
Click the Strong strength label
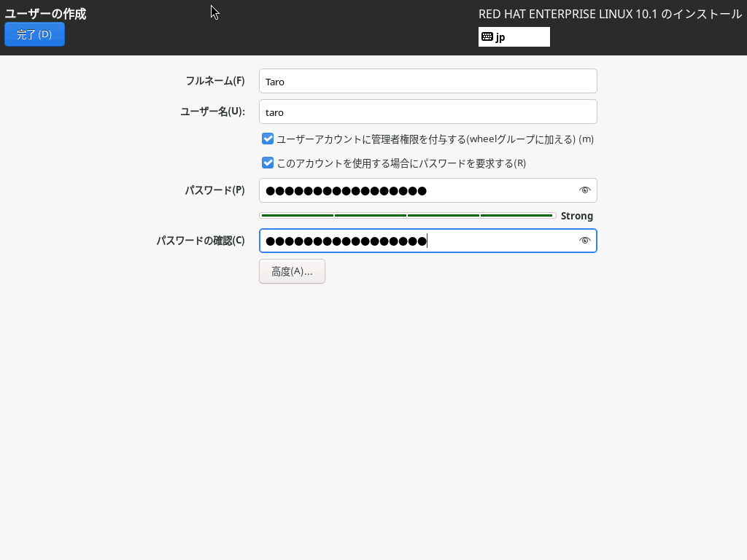576,216
